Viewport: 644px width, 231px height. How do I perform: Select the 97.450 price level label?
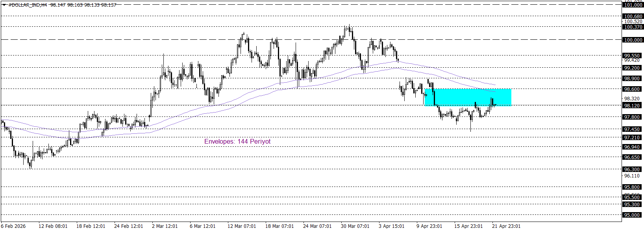tap(632, 129)
